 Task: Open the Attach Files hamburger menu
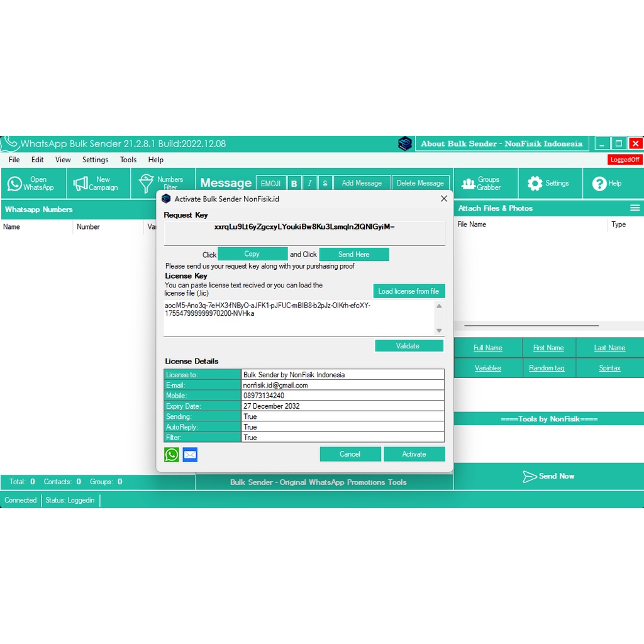(x=635, y=208)
